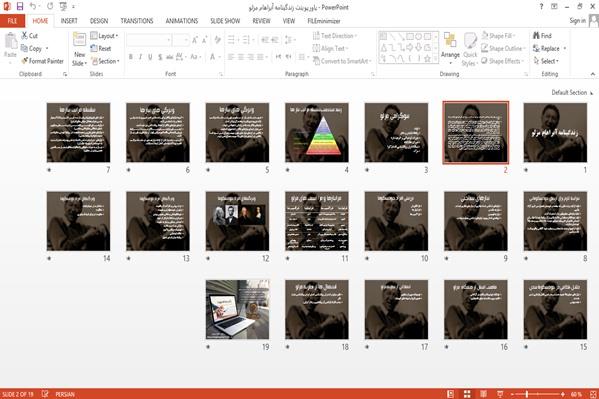Toggle Underline formatting button
The width and height of the screenshot is (599, 399).
pyautogui.click(x=150, y=57)
